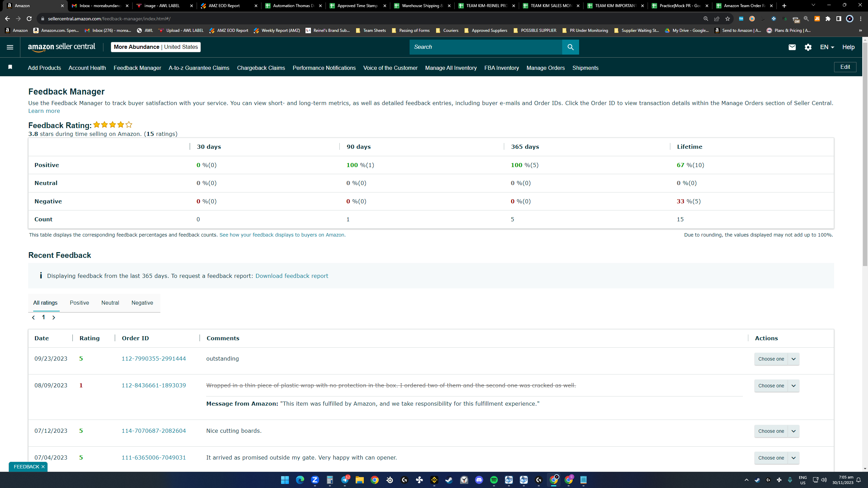This screenshot has height=488, width=868.
Task: Click the Seller Central search field
Action: tap(486, 47)
